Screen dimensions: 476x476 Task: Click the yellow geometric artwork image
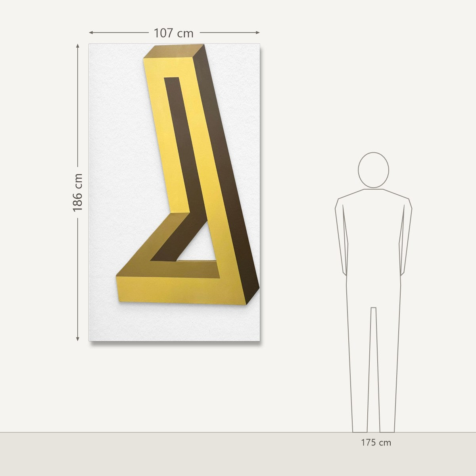(174, 192)
